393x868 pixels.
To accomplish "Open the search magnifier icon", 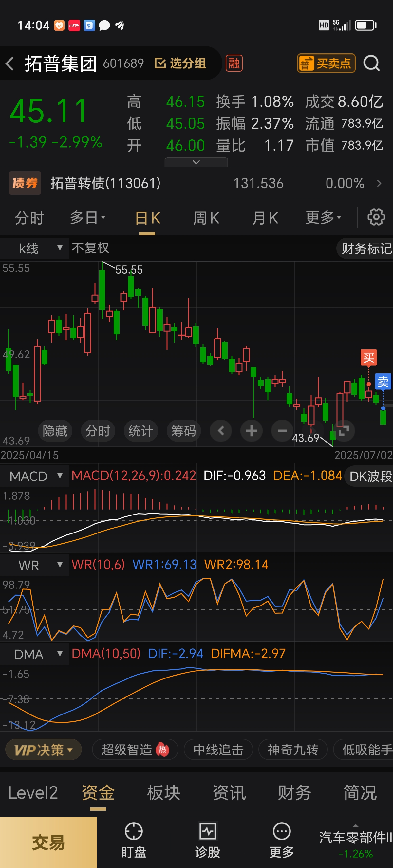I will pos(372,63).
